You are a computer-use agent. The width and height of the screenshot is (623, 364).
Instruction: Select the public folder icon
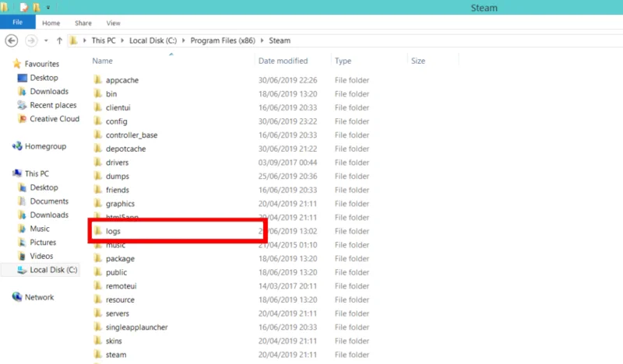coord(98,272)
